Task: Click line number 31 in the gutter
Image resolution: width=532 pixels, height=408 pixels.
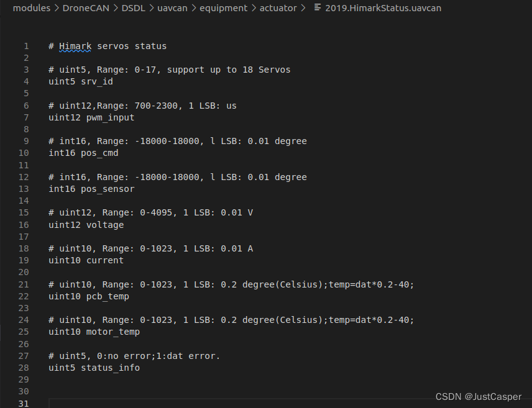Action: click(24, 404)
